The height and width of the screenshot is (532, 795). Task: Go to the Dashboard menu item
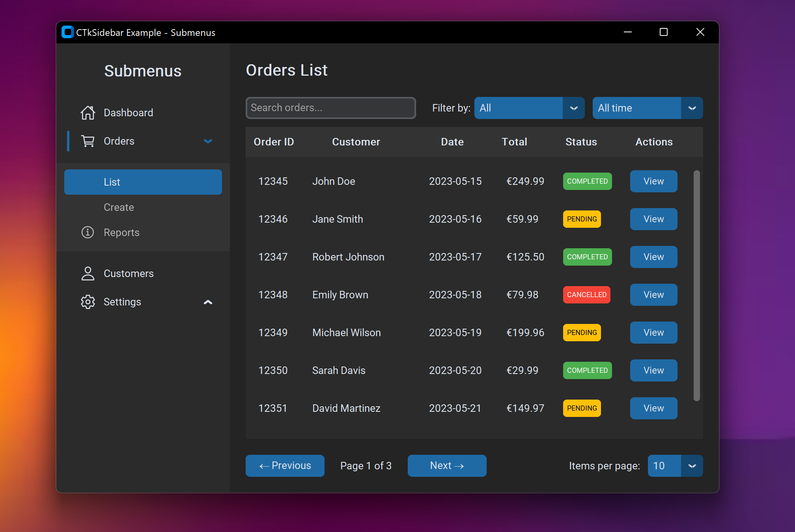(x=143, y=113)
